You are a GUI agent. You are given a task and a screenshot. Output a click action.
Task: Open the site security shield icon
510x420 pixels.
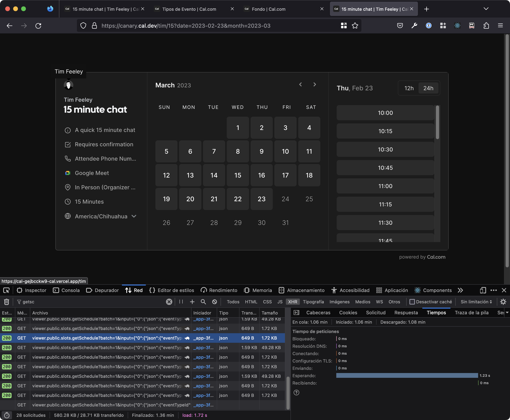(83, 26)
